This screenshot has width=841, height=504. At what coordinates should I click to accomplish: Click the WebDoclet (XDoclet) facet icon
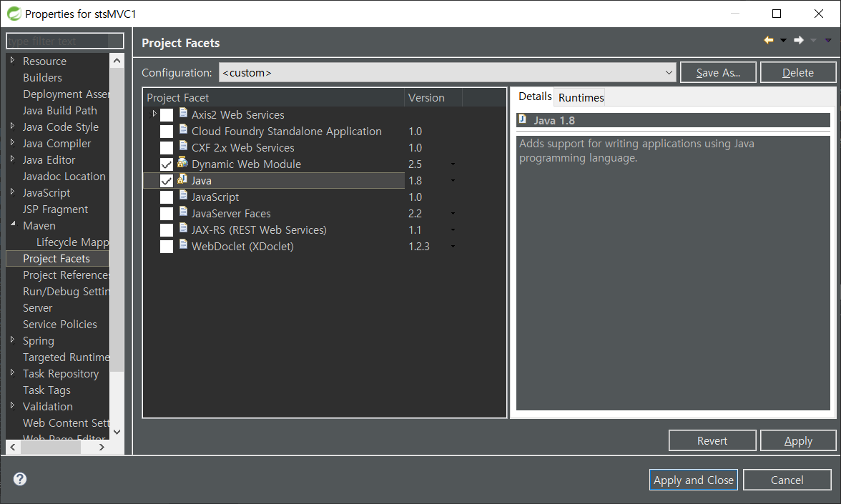pos(183,245)
